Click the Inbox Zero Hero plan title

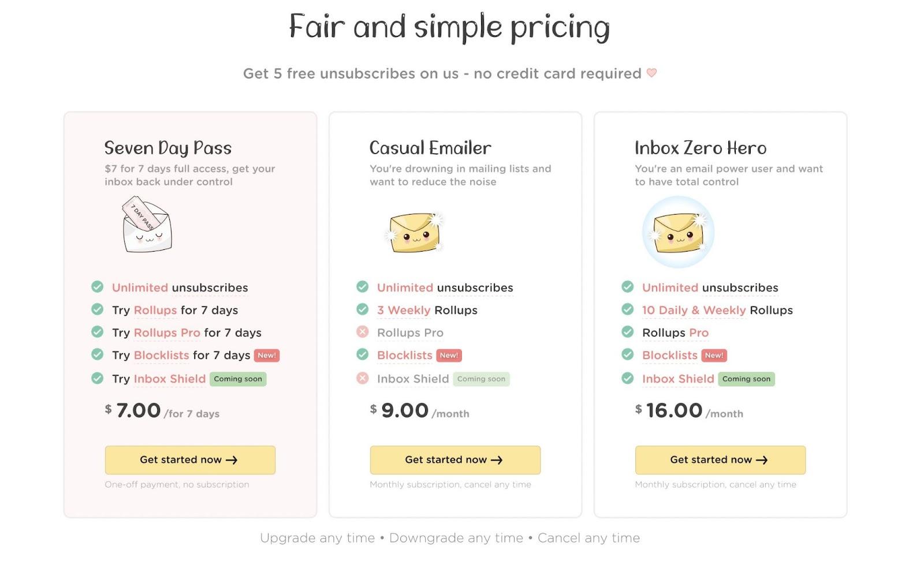701,148
